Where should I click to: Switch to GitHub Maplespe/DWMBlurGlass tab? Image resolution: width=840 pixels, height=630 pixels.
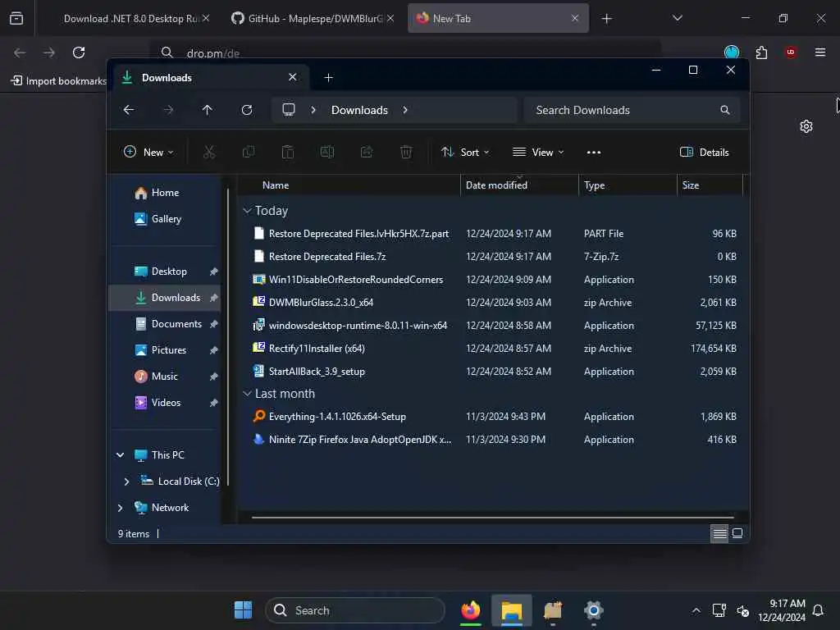[x=314, y=19]
